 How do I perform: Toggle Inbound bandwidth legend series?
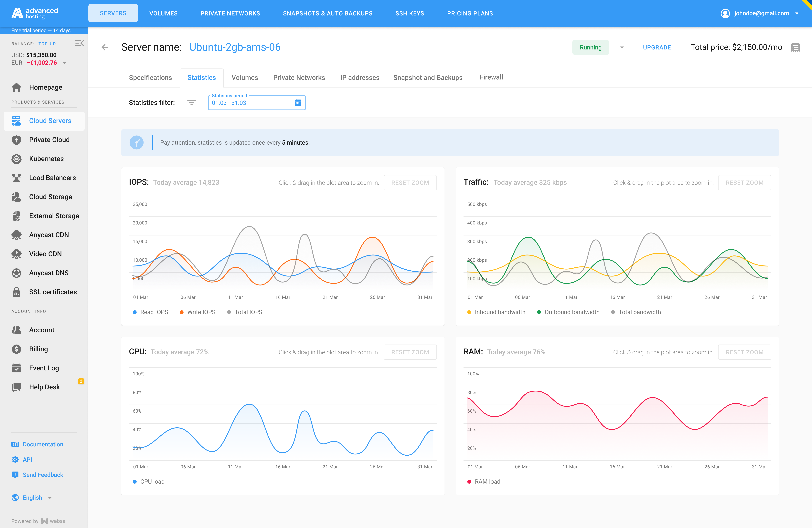point(496,312)
